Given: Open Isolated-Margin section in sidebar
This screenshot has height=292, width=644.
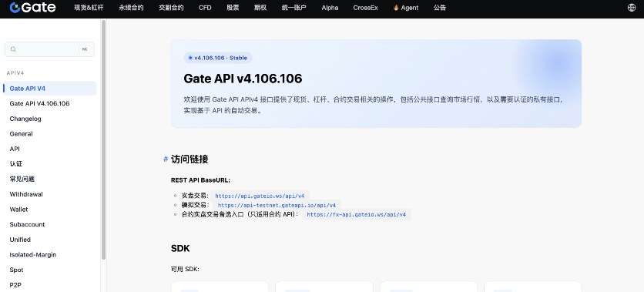Looking at the screenshot, I should click(33, 254).
